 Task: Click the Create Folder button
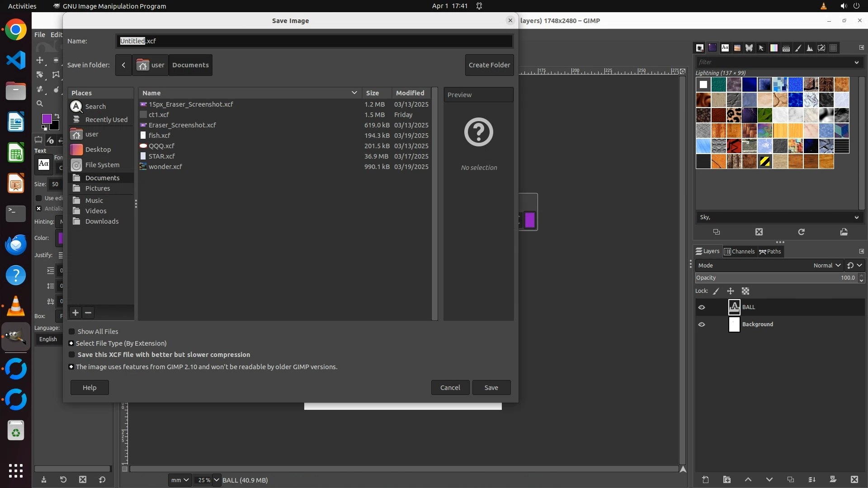coord(489,65)
